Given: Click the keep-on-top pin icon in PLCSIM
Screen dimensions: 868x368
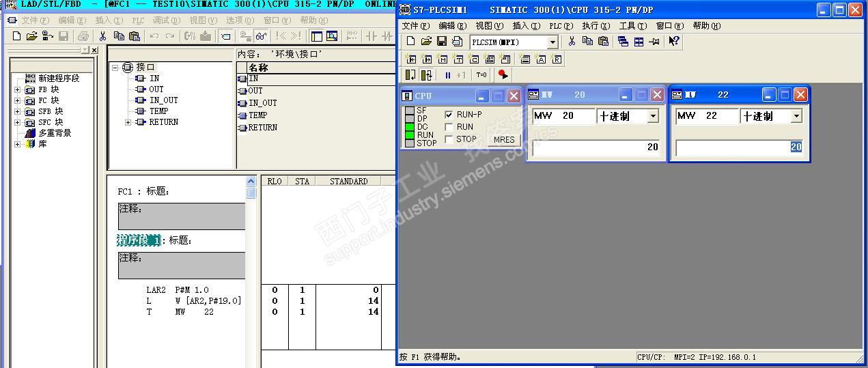Looking at the screenshot, I should point(654,42).
